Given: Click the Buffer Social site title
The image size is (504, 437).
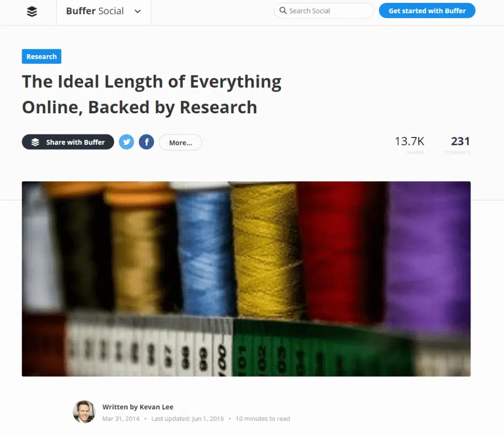Looking at the screenshot, I should [x=95, y=11].
